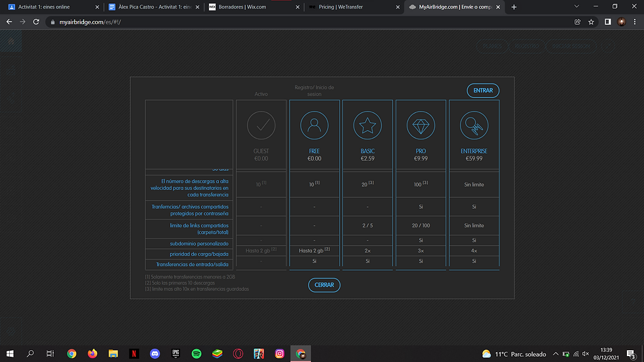644x362 pixels.
Task: Open Windows taskbar search
Action: [x=30, y=353]
